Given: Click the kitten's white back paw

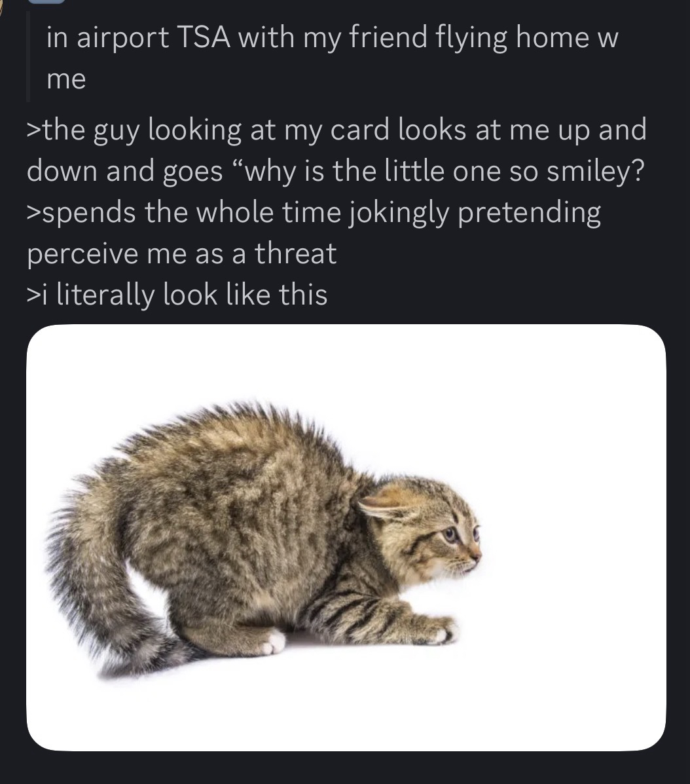Looking at the screenshot, I should tap(273, 641).
